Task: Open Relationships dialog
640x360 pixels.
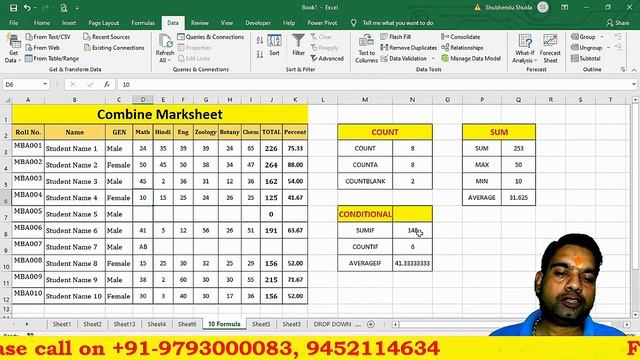Action: (462, 48)
